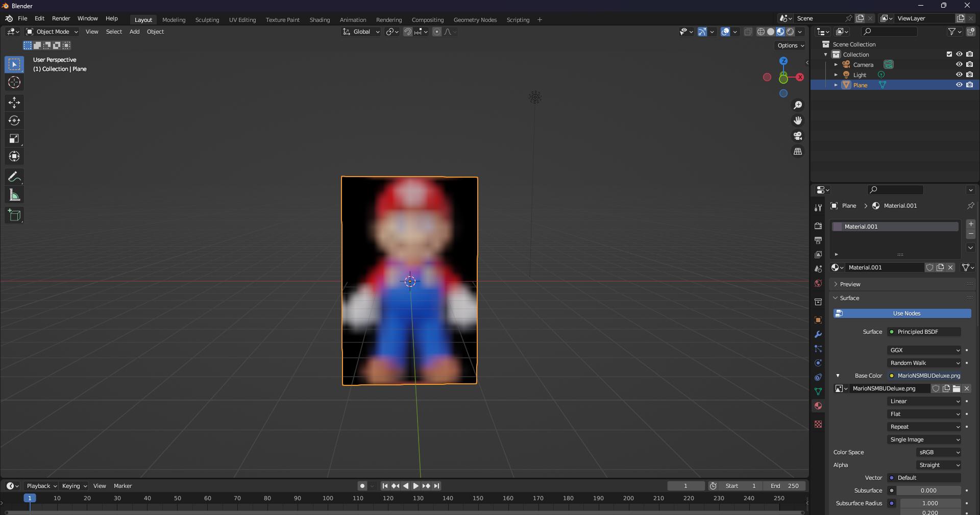The image size is (980, 515).
Task: Click the pan view hand icon
Action: tap(798, 120)
